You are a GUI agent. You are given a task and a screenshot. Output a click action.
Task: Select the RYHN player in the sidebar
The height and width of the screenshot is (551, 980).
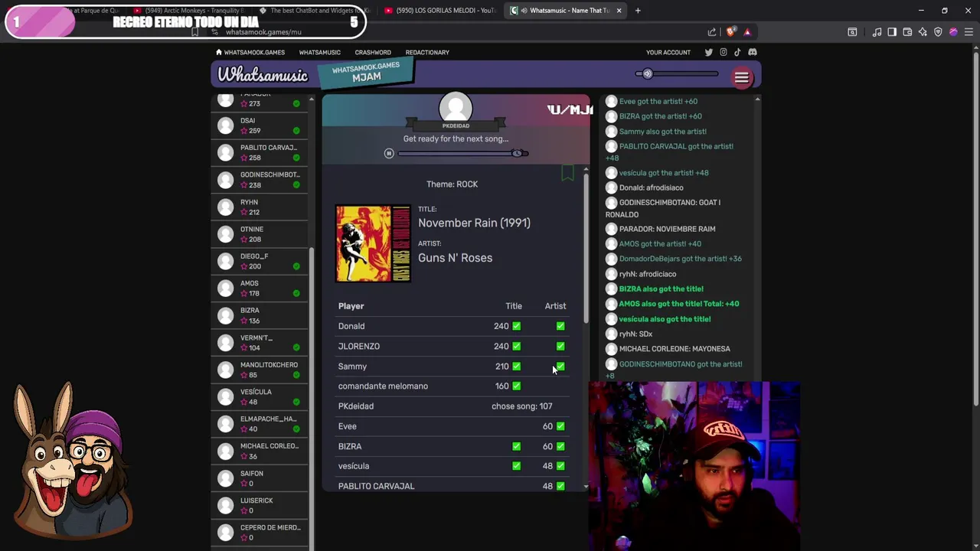[260, 207]
